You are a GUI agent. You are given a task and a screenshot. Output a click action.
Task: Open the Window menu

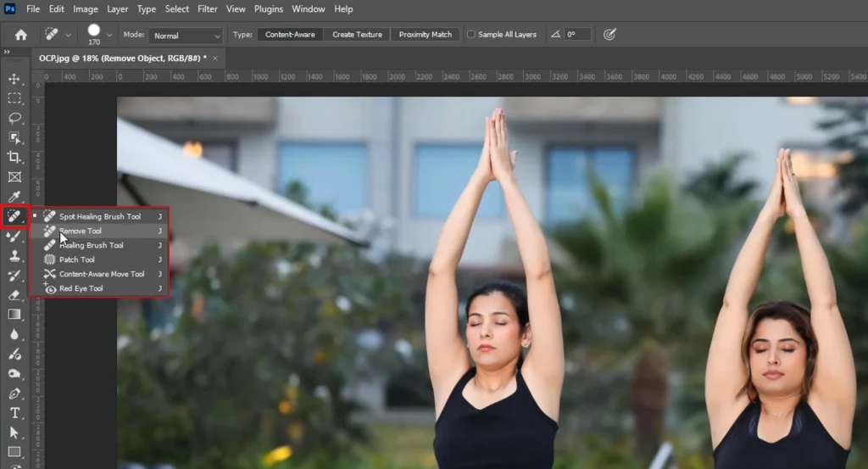(309, 8)
